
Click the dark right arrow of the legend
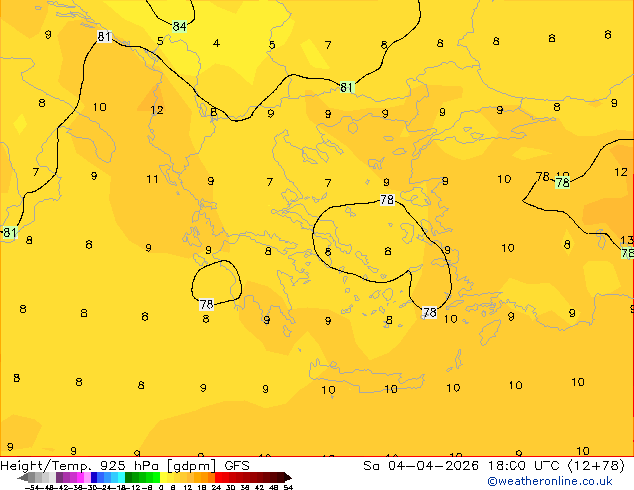(288, 478)
